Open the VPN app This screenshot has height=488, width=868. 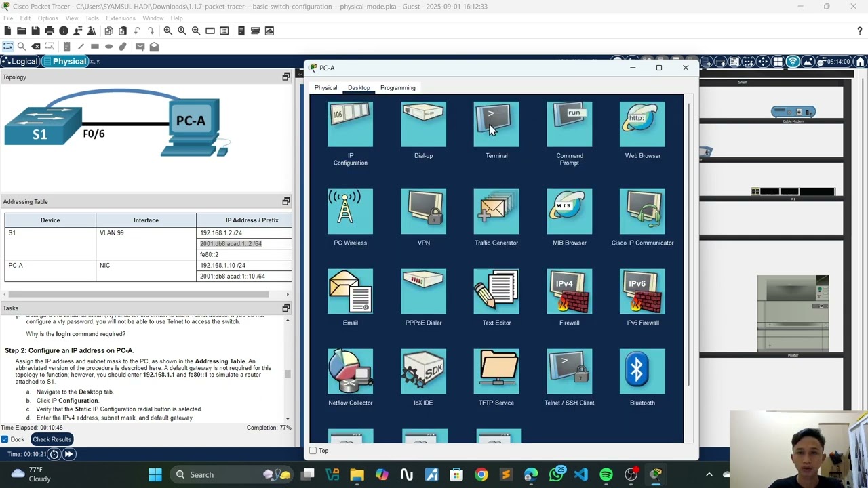[423, 211]
